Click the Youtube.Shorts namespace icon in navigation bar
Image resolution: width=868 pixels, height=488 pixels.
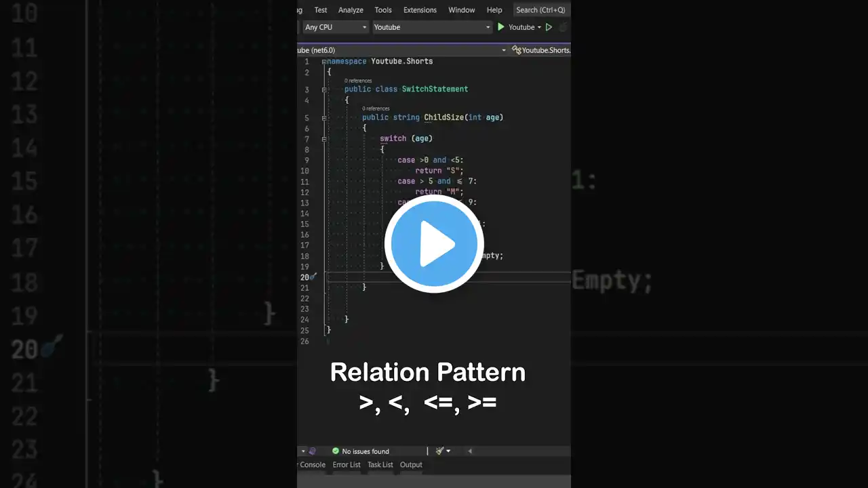coord(517,50)
